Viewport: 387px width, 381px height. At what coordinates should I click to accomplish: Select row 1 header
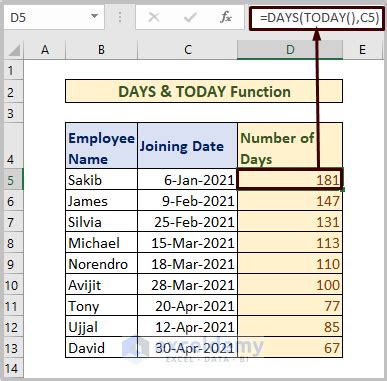(14, 70)
